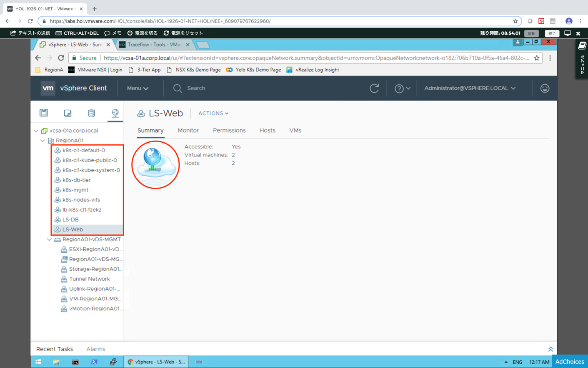The width and height of the screenshot is (588, 368).
Task: Open File Explorer in VM taskbar
Action: [56, 362]
